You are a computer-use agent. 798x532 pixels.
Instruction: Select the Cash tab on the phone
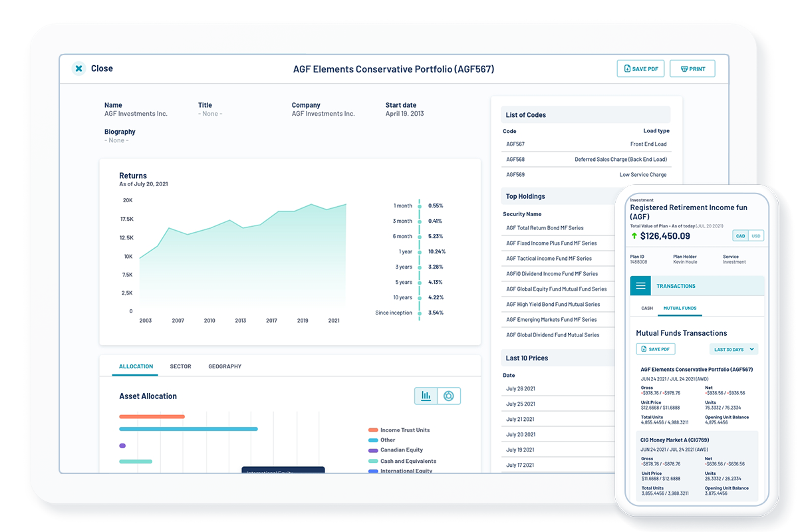647,309
